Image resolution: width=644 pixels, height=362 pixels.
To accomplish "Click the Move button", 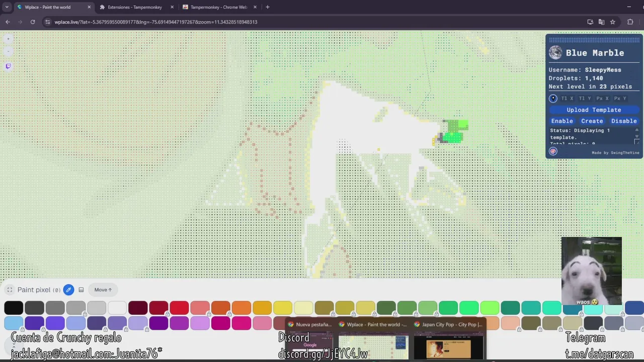I will click(x=103, y=290).
